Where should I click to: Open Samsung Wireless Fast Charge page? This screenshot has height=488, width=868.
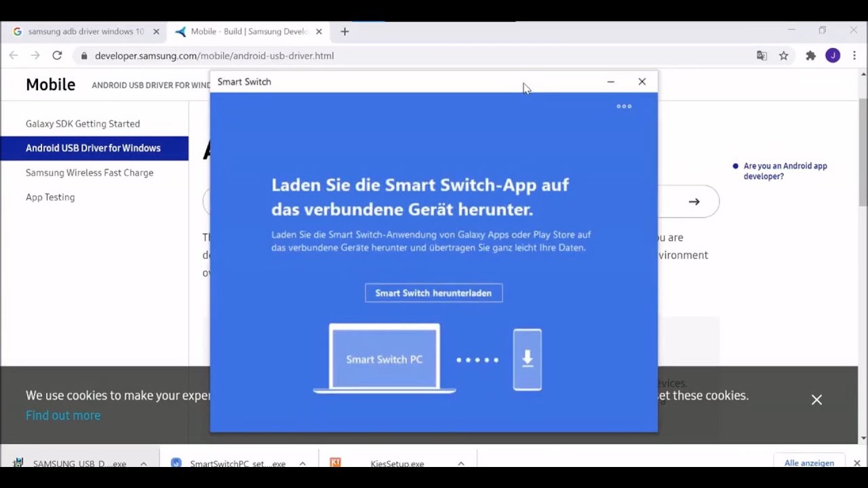click(x=90, y=172)
